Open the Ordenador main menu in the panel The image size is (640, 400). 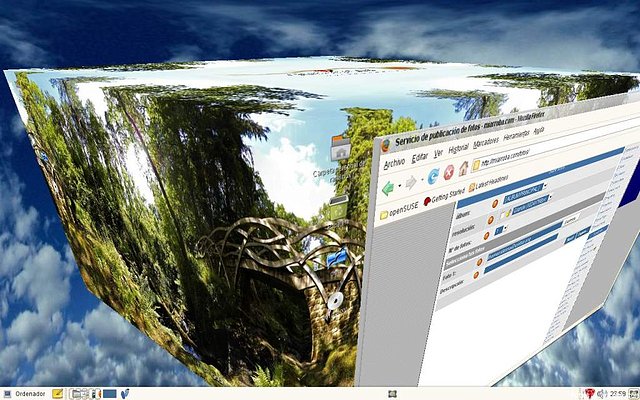click(24, 394)
